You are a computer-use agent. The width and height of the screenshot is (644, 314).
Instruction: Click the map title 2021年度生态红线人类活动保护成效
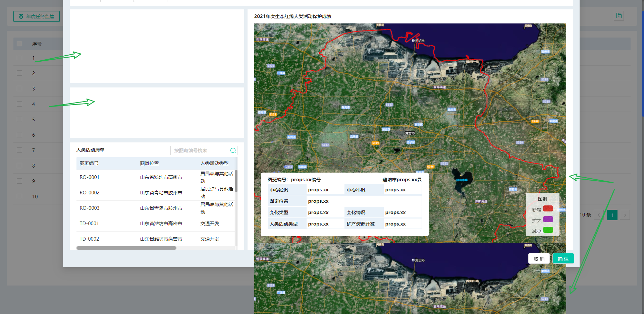pyautogui.click(x=292, y=16)
